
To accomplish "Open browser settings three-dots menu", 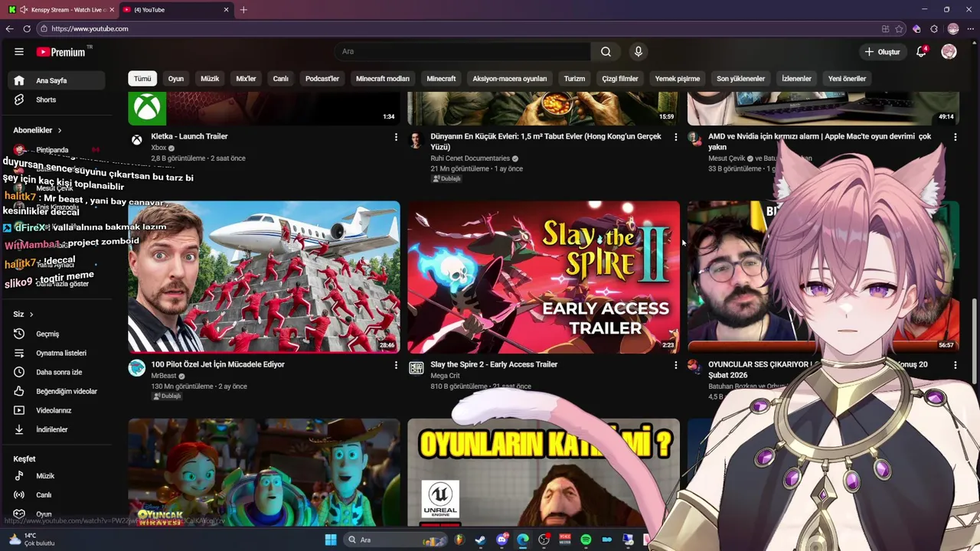I will (970, 28).
